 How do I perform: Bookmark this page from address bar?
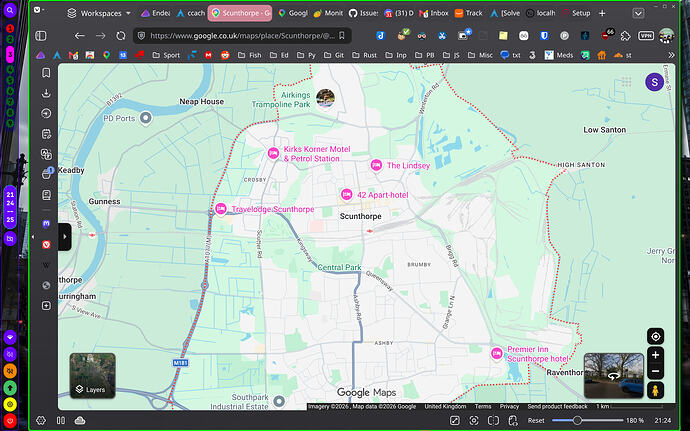(342, 36)
